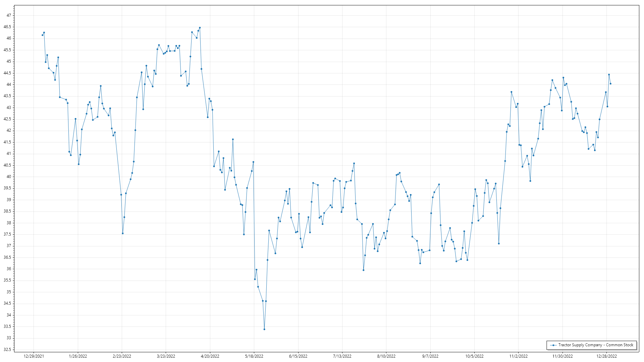Click the 5/18/2022 x-axis date label
Viewport: 644px width, 362px height.
(254, 356)
